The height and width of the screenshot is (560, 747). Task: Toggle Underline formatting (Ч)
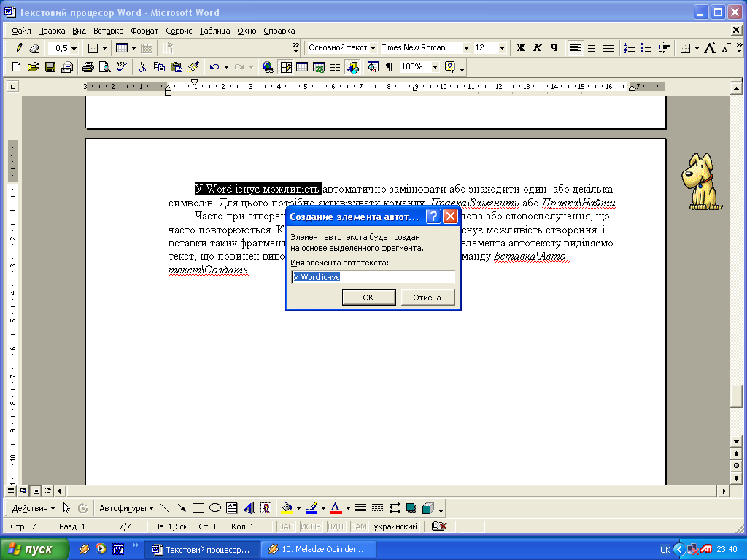tap(554, 48)
